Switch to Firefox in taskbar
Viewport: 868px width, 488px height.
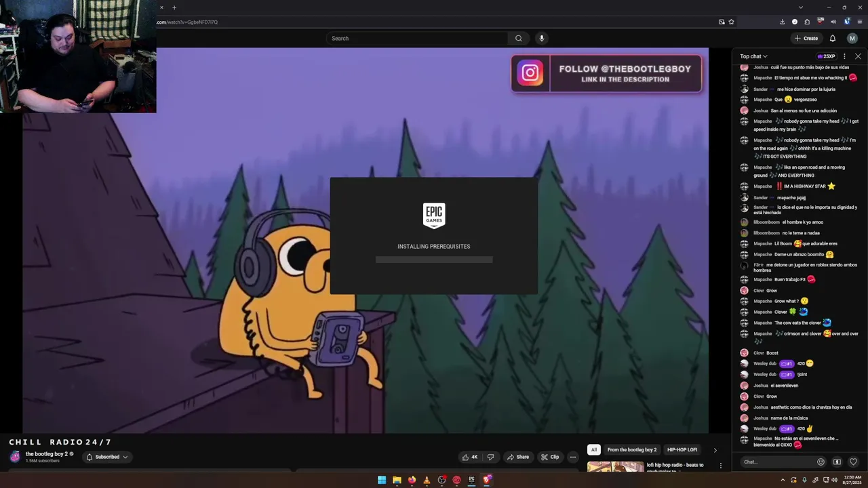click(x=412, y=480)
